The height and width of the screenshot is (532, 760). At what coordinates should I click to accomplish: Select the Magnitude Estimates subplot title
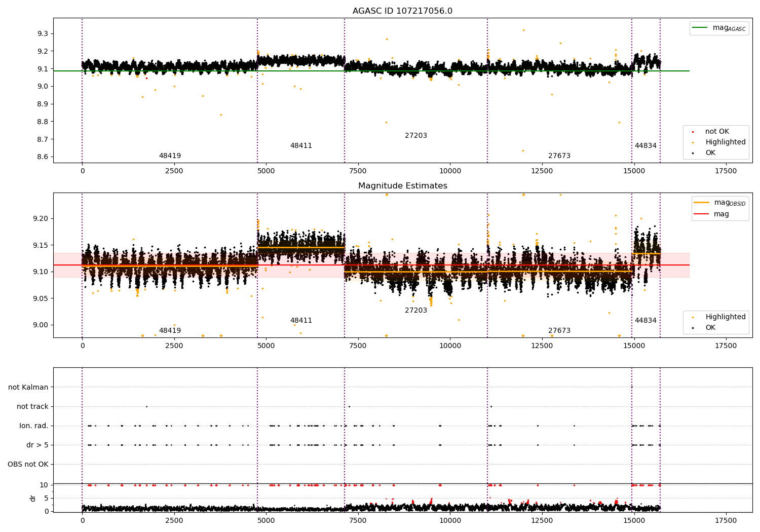(402, 186)
